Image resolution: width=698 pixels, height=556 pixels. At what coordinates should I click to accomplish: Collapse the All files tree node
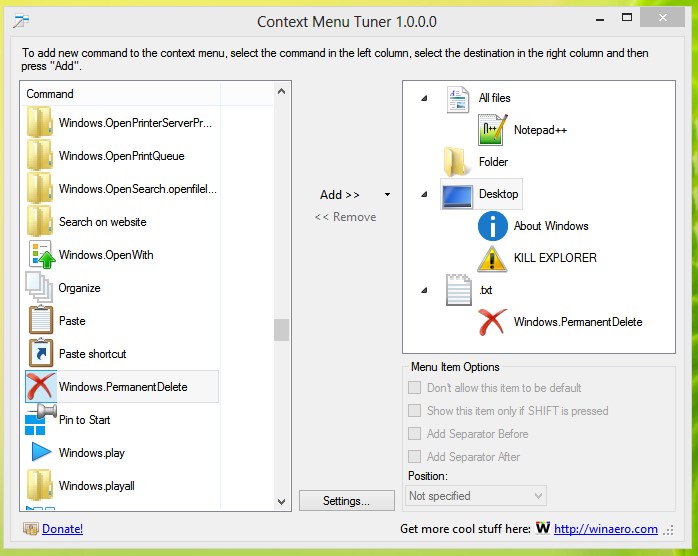424,98
